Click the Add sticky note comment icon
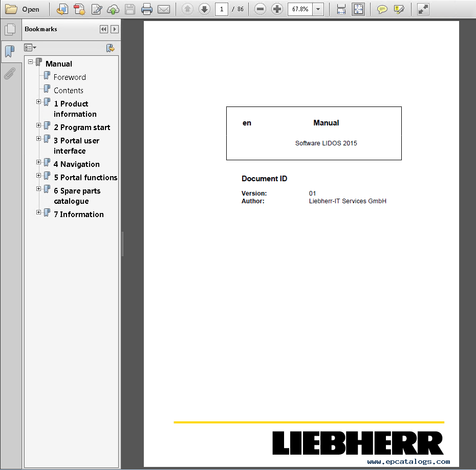 click(382, 9)
